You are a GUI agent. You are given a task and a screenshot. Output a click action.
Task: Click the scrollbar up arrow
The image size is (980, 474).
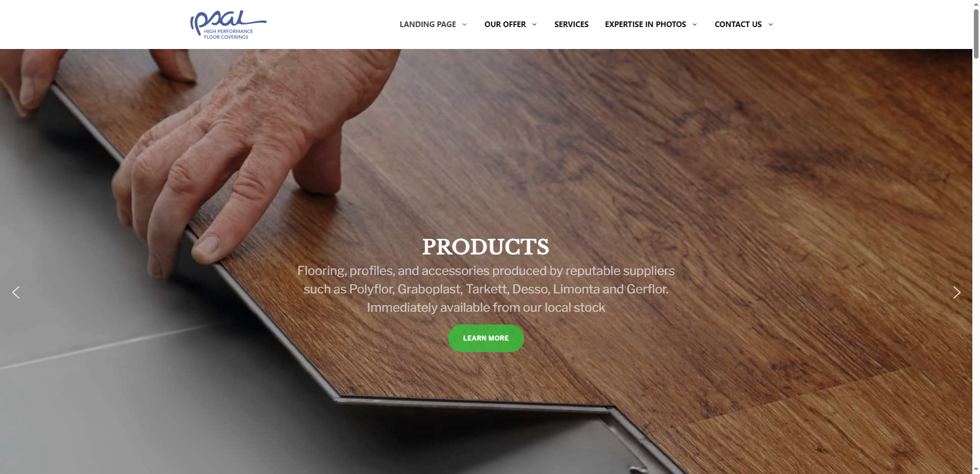pos(976,4)
